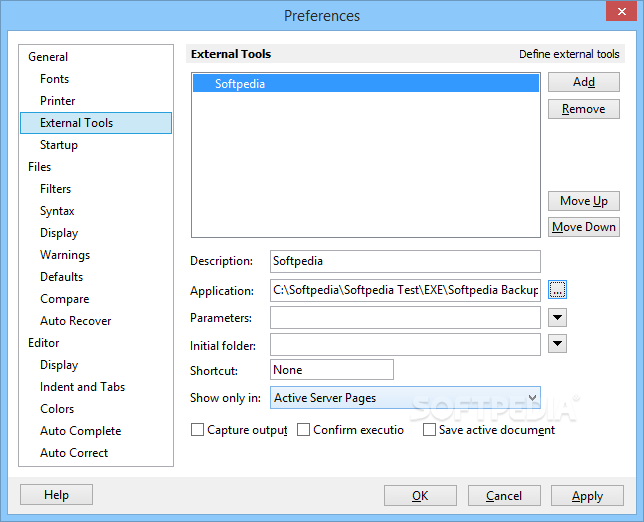The width and height of the screenshot is (644, 522).
Task: Apply the preference changes
Action: click(x=587, y=496)
